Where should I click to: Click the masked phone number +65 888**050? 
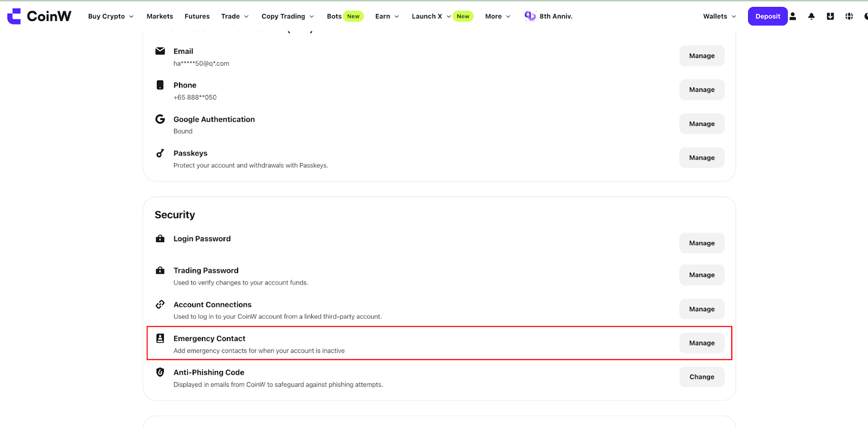(195, 97)
